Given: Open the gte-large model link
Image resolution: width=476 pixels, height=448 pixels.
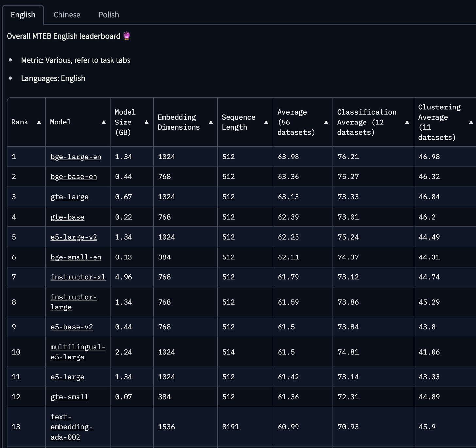Looking at the screenshot, I should click(70, 197).
